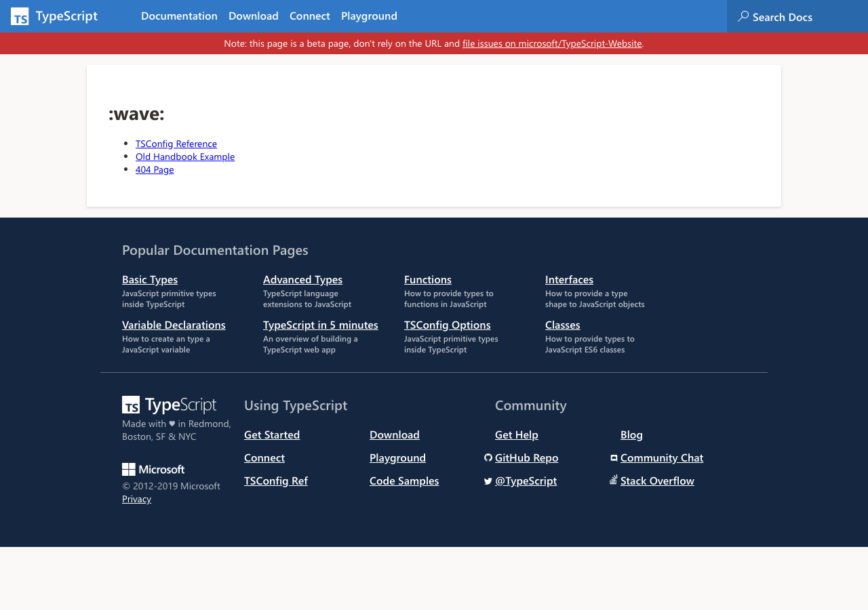Go to Connect in the top navigation
The image size is (868, 610).
[x=310, y=16]
